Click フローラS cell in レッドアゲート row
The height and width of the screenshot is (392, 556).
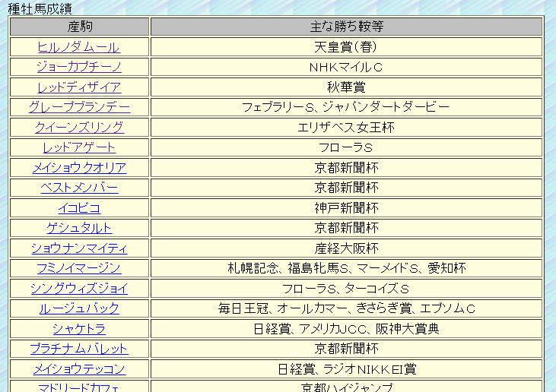tap(346, 147)
